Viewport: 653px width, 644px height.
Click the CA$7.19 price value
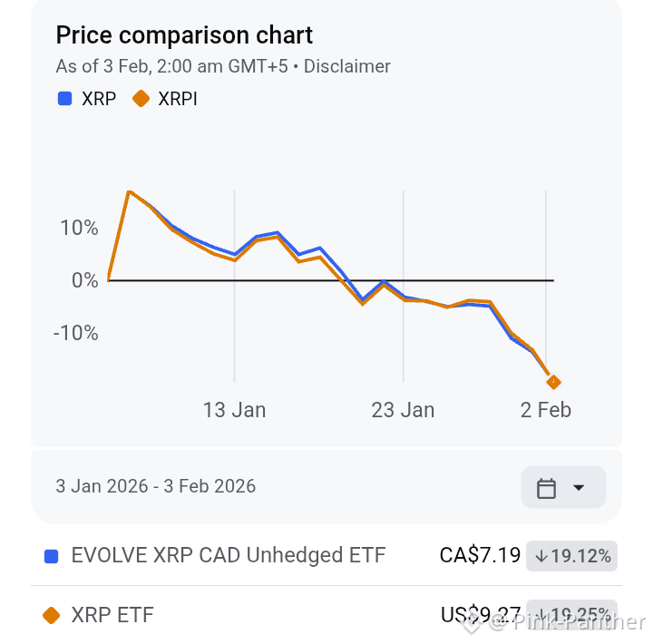click(x=480, y=555)
